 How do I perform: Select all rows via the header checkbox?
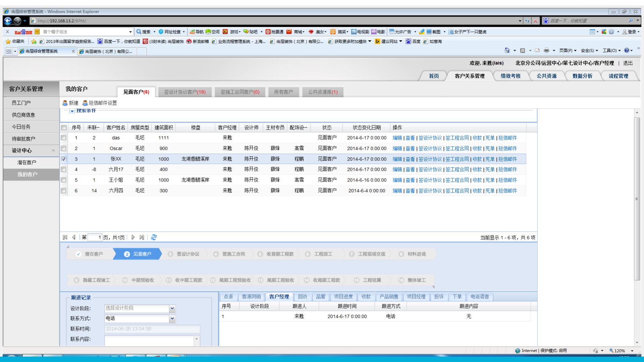pyautogui.click(x=63, y=127)
